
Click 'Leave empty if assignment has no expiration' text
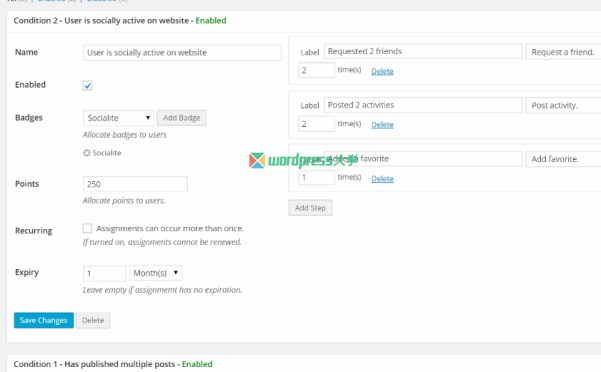[163, 290]
